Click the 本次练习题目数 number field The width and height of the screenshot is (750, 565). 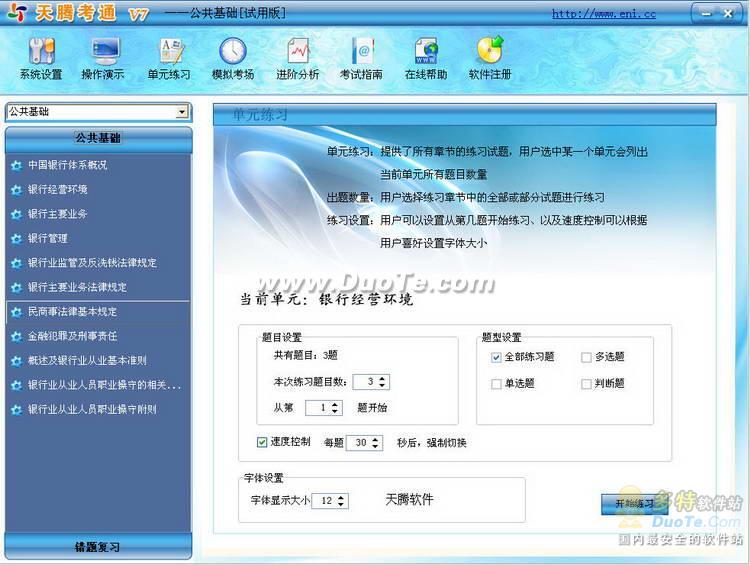point(365,382)
